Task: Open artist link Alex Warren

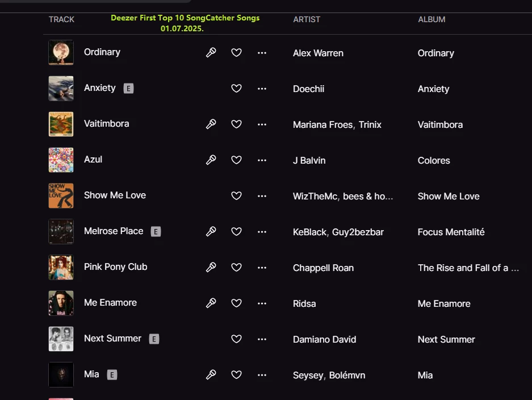Action: pyautogui.click(x=318, y=53)
